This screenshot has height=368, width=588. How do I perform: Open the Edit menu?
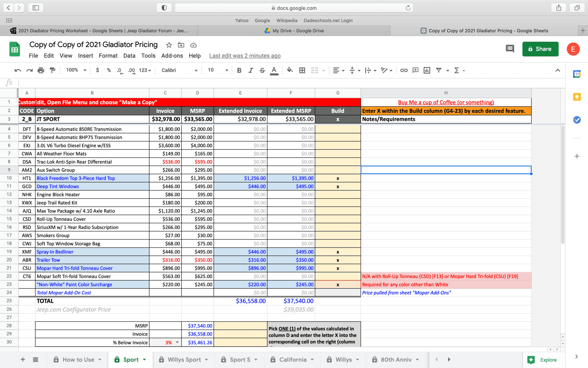pos(49,56)
